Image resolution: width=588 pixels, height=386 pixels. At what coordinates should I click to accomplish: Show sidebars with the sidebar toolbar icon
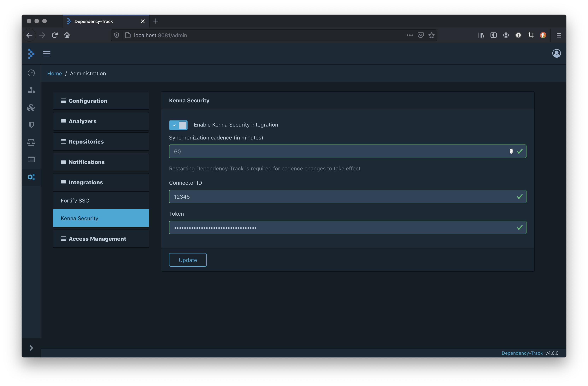493,35
